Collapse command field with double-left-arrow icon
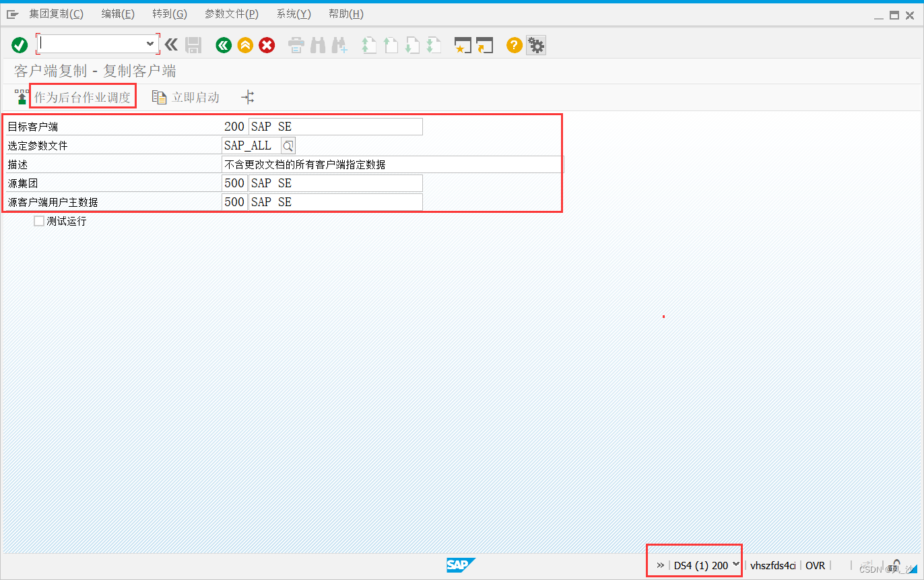This screenshot has width=924, height=580. pos(171,45)
